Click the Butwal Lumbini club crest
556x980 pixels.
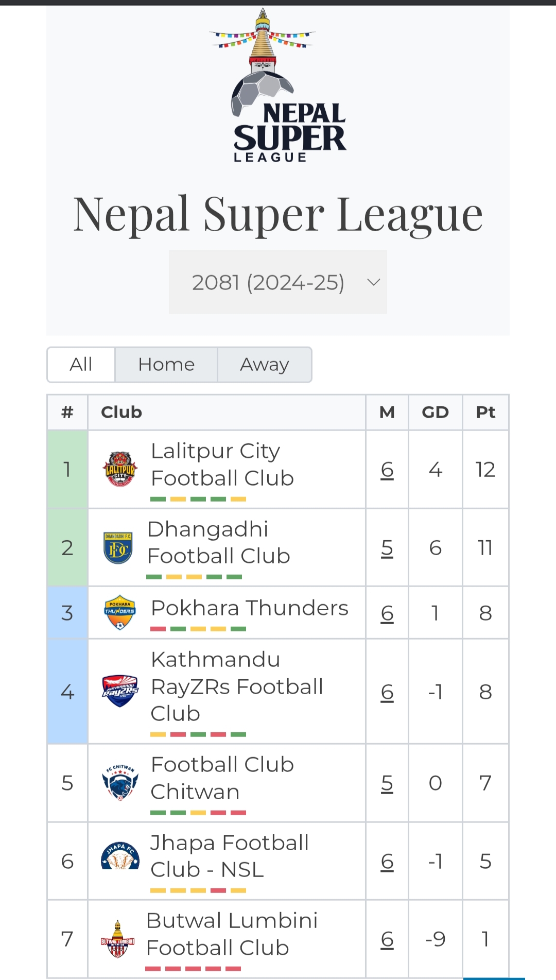(x=117, y=939)
